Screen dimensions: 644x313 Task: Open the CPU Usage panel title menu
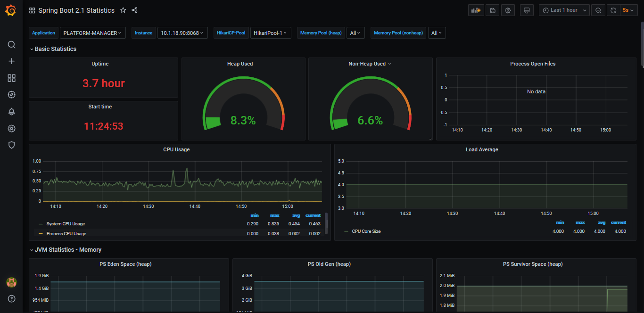click(176, 149)
